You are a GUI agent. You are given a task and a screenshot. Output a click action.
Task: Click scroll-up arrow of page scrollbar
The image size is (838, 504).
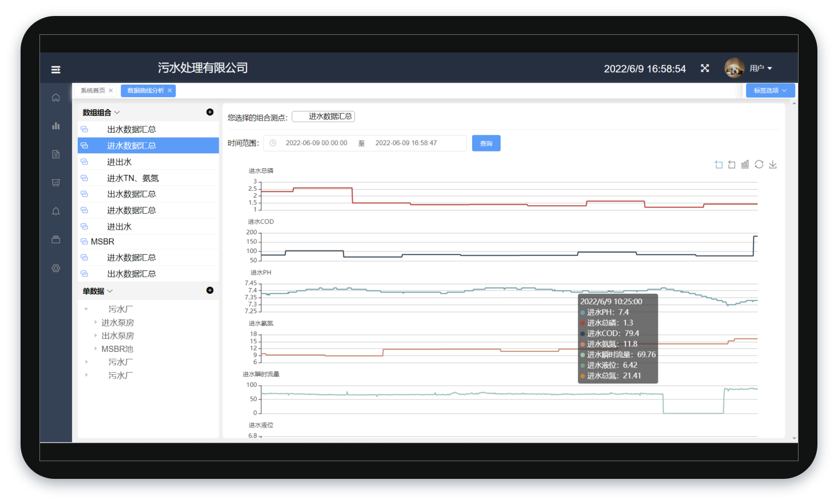pyautogui.click(x=794, y=103)
